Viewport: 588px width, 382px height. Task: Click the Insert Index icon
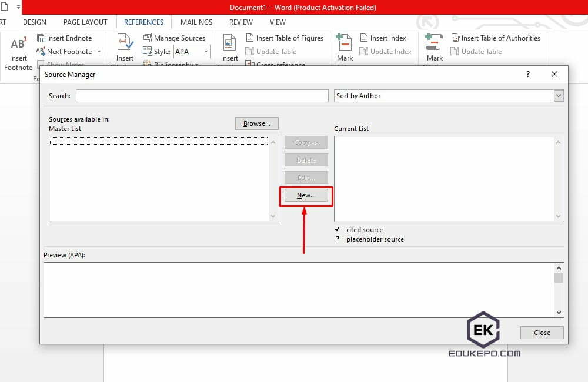(384, 38)
